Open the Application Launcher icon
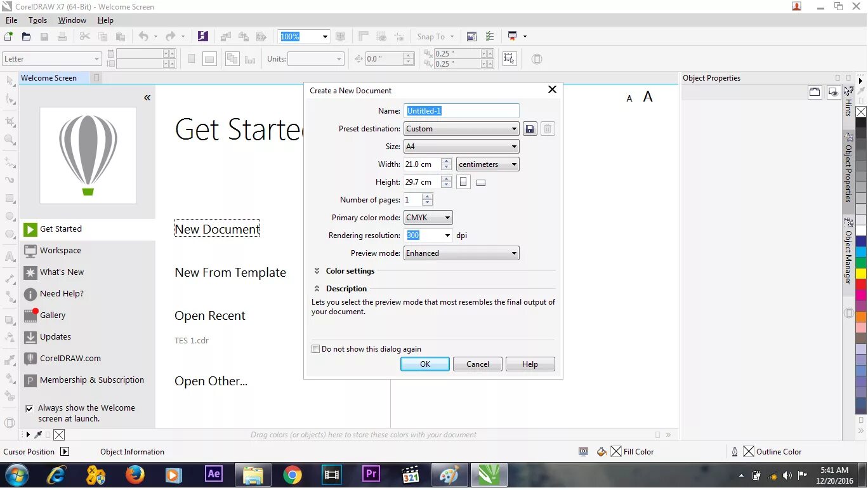The image size is (868, 490). coord(513,37)
